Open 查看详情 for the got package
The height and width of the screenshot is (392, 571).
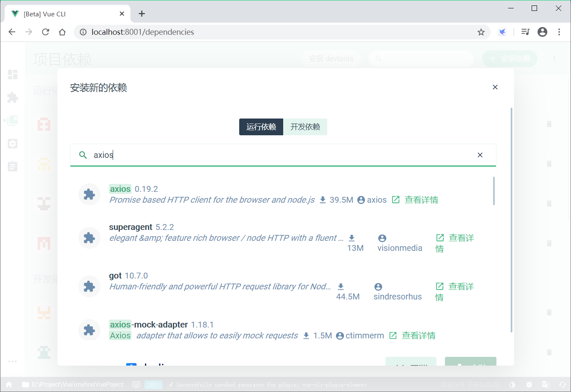pyautogui.click(x=455, y=291)
